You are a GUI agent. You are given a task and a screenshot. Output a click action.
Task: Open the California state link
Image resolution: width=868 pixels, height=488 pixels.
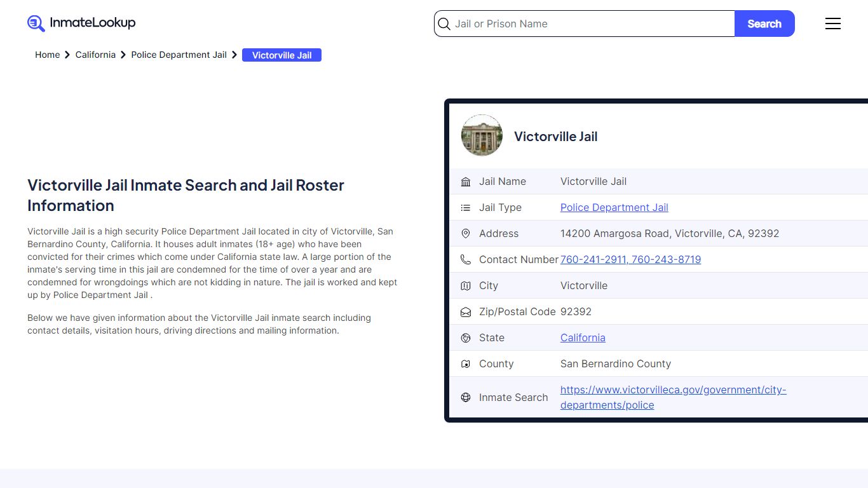click(583, 337)
